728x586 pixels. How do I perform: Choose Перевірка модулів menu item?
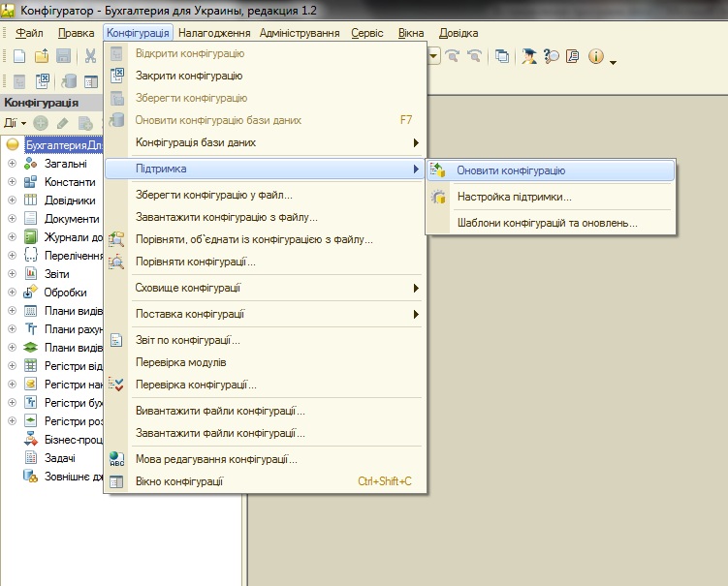(265, 362)
